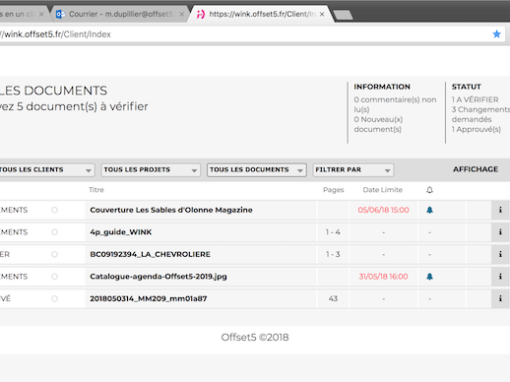The height and width of the screenshot is (382, 510).
Task: Close the wink.offset5.fr tab
Action: (322, 14)
